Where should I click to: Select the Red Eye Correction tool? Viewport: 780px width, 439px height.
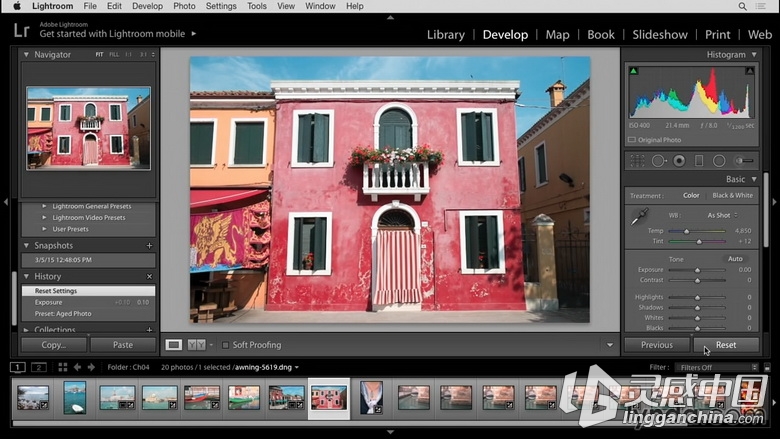point(679,161)
